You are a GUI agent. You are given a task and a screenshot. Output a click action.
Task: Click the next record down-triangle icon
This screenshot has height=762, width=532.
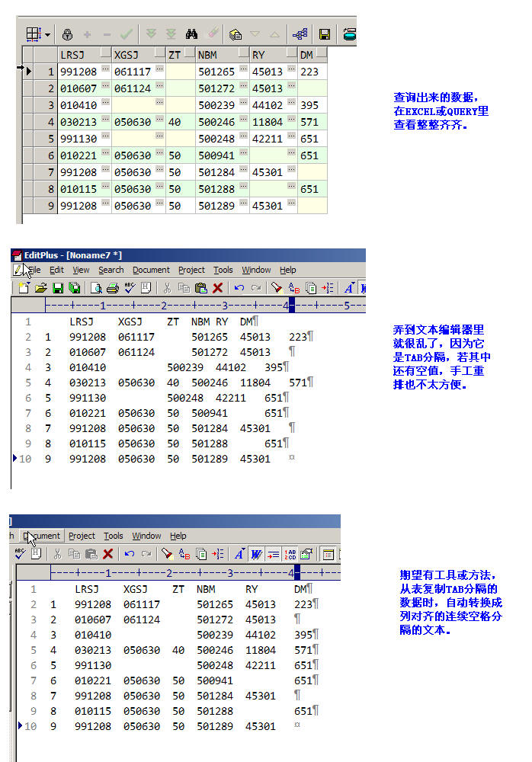[255, 34]
